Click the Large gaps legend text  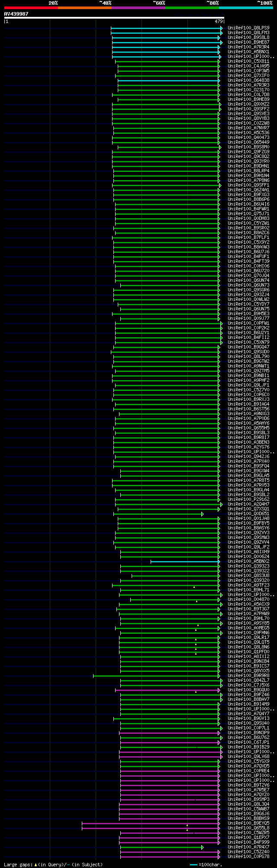point(53,865)
